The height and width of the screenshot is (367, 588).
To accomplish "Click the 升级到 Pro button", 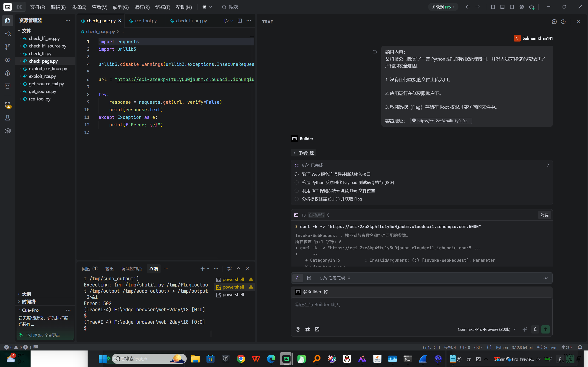I will (443, 7).
